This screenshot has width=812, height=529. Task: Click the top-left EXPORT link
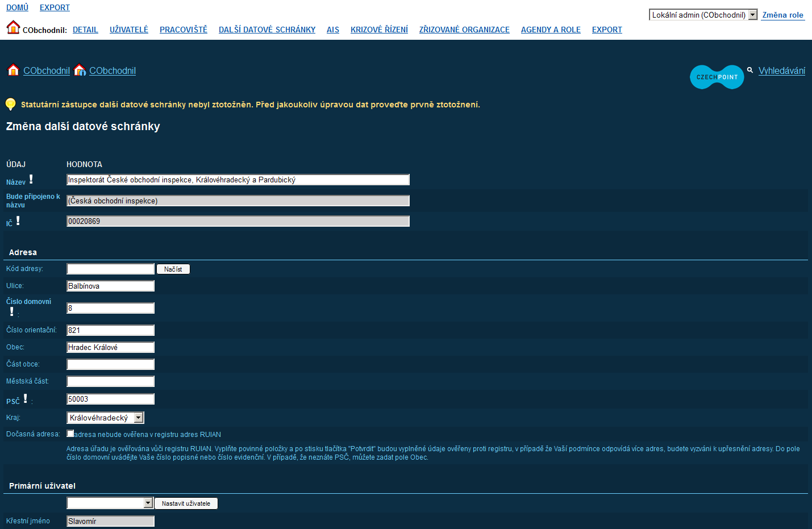point(55,7)
